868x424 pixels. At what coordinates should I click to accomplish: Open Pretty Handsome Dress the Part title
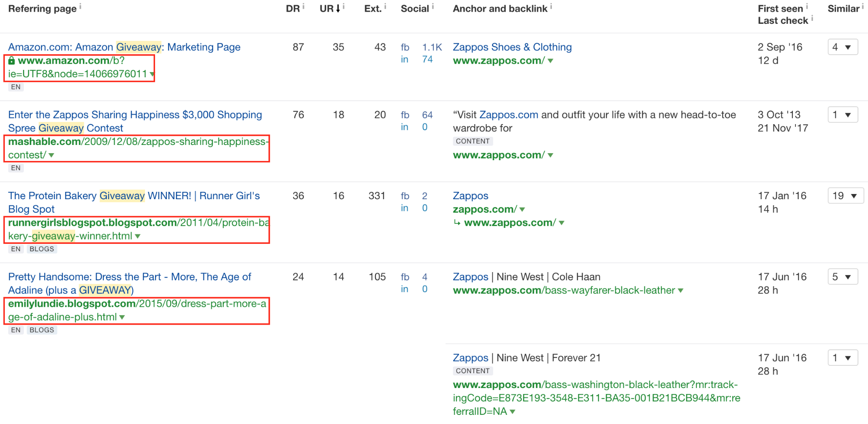click(129, 283)
